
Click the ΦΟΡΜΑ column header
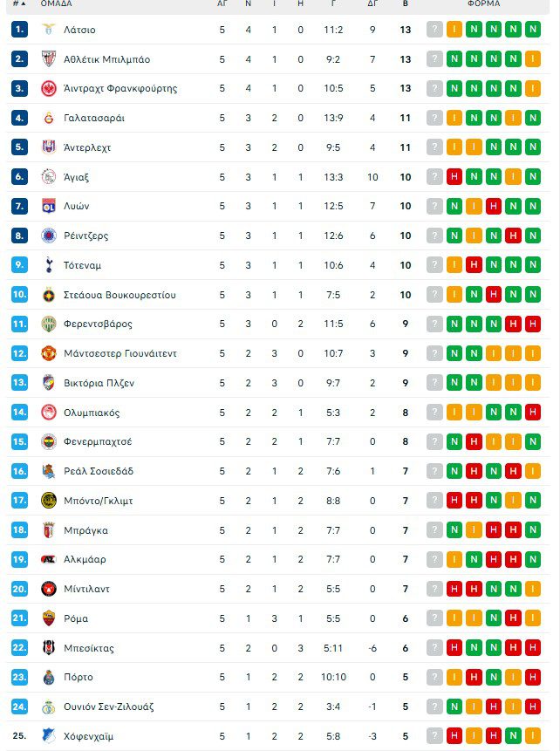click(x=483, y=3)
